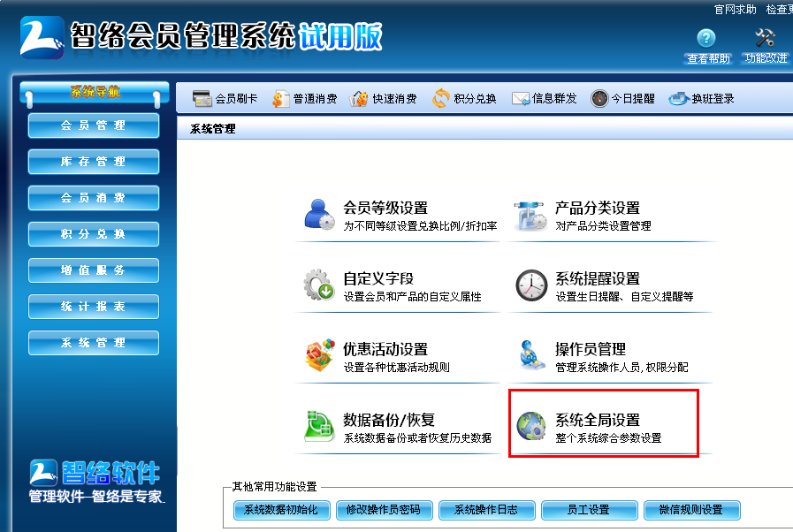Click the 操作员管理 title text
Viewport: 793px width, 532px height.
click(591, 349)
